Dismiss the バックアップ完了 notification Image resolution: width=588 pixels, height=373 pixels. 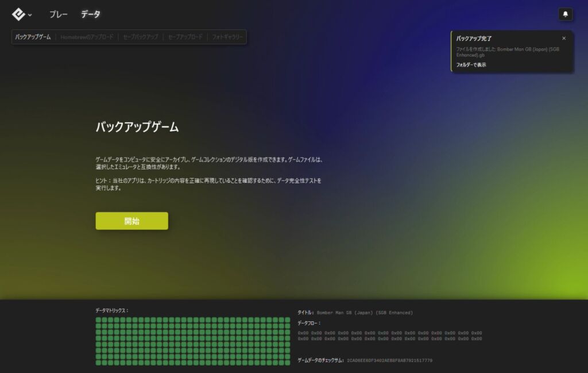click(x=563, y=39)
